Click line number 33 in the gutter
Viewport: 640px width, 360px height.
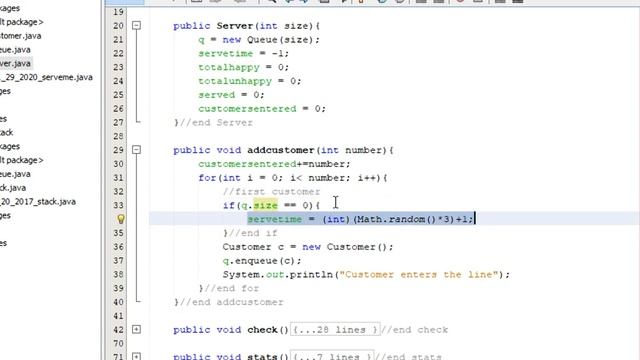tap(118, 205)
